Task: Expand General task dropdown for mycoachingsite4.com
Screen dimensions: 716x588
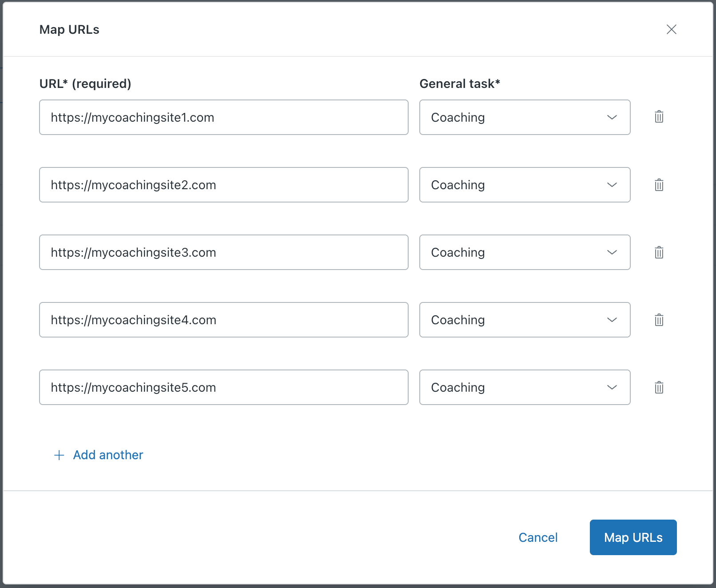Action: 525,320
